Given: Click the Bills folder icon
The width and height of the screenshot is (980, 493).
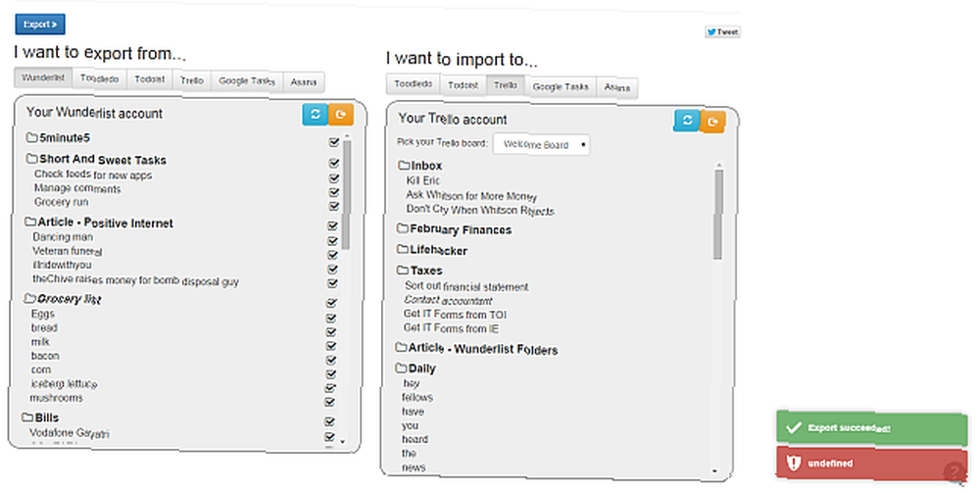Looking at the screenshot, I should pyautogui.click(x=27, y=417).
